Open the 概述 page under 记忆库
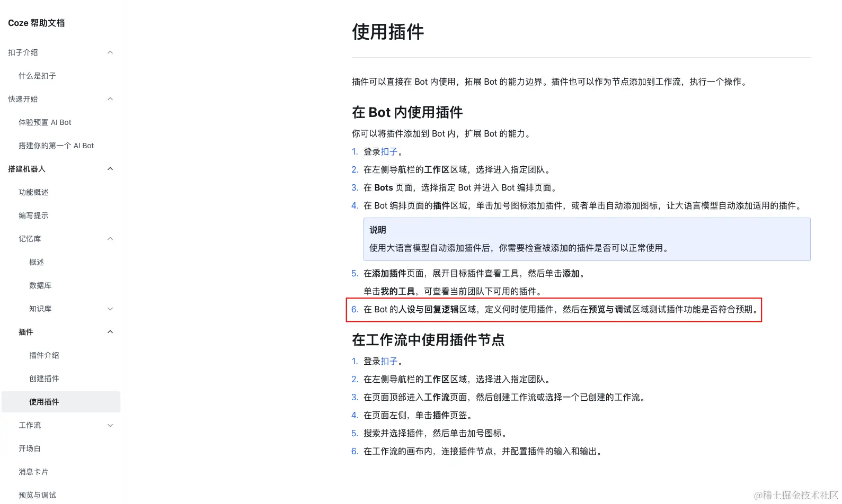Screen dimensions: 842x504 coord(37,262)
